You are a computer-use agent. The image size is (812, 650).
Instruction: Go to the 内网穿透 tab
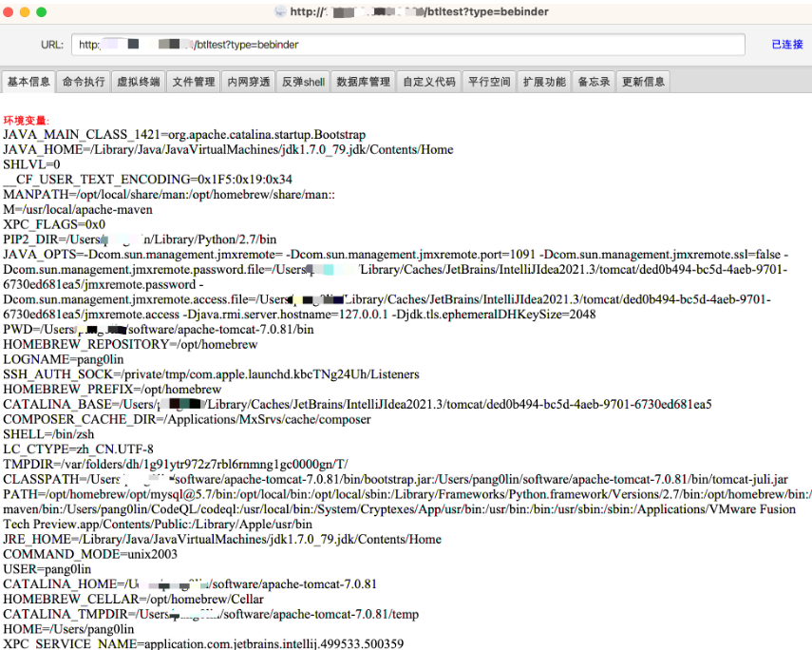[249, 82]
